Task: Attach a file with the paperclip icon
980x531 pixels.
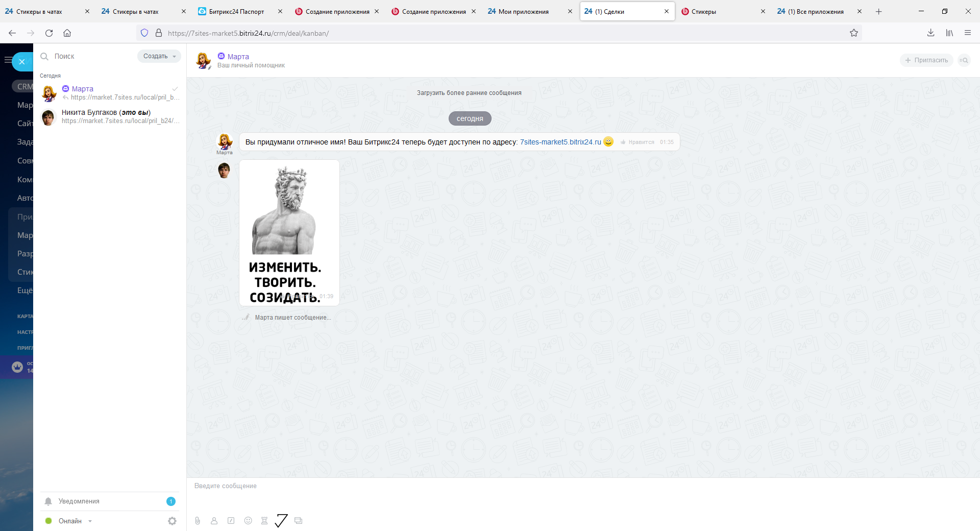Action: pyautogui.click(x=198, y=521)
